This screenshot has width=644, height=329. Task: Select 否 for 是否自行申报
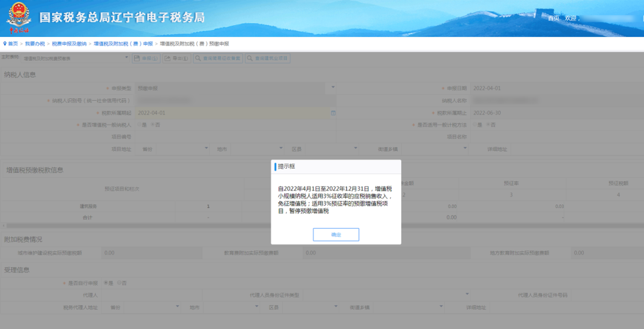coord(119,283)
